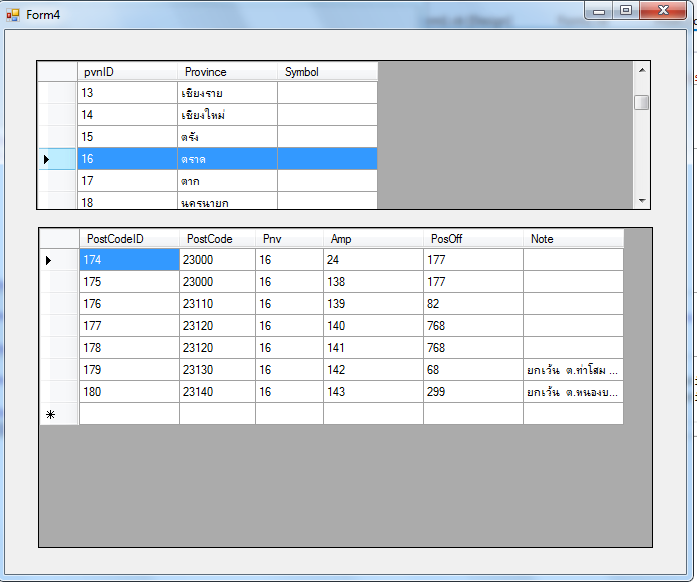This screenshot has height=583, width=697.
Task: Select PostCode cell 23130
Action: coord(217,370)
